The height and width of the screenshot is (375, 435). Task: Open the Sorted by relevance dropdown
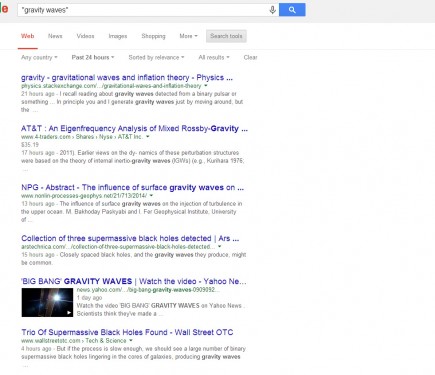point(156,57)
